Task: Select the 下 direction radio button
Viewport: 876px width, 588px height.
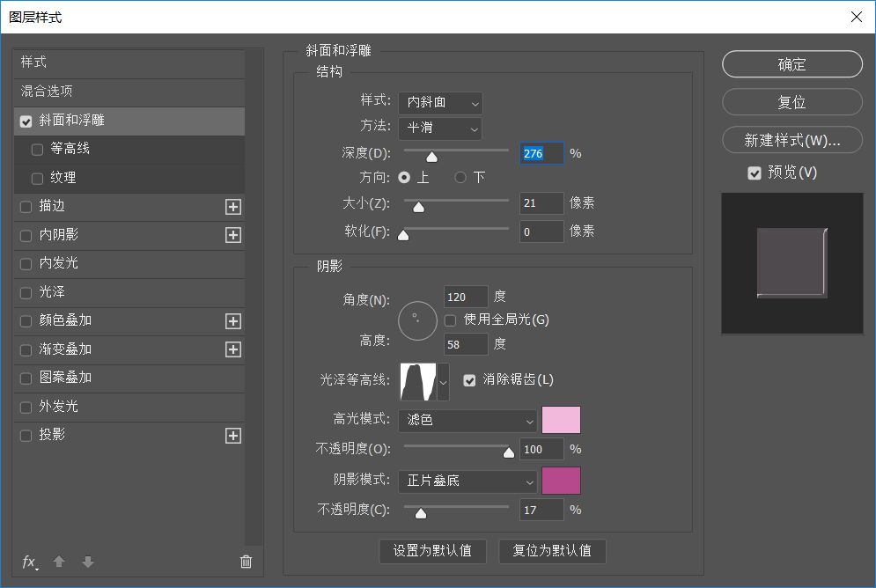Action: click(460, 178)
